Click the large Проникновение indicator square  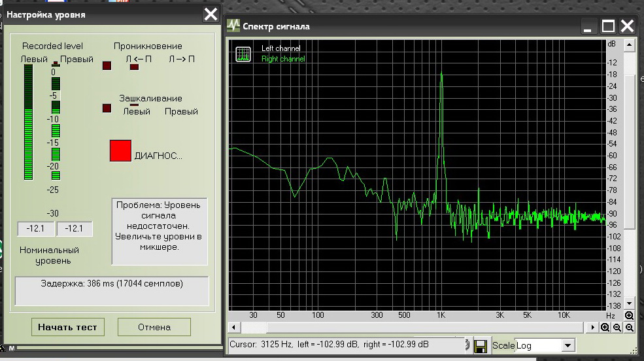[107, 65]
